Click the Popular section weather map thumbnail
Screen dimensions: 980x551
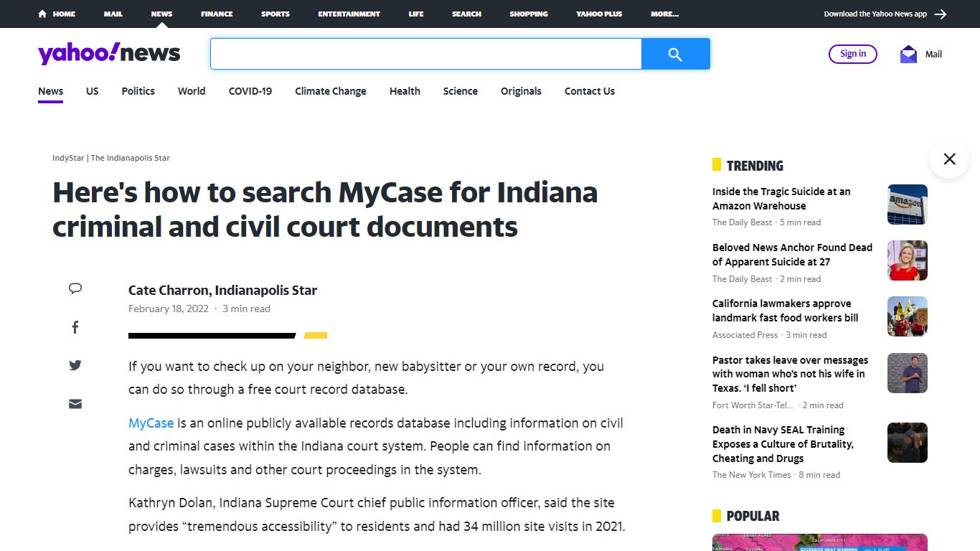tap(820, 542)
